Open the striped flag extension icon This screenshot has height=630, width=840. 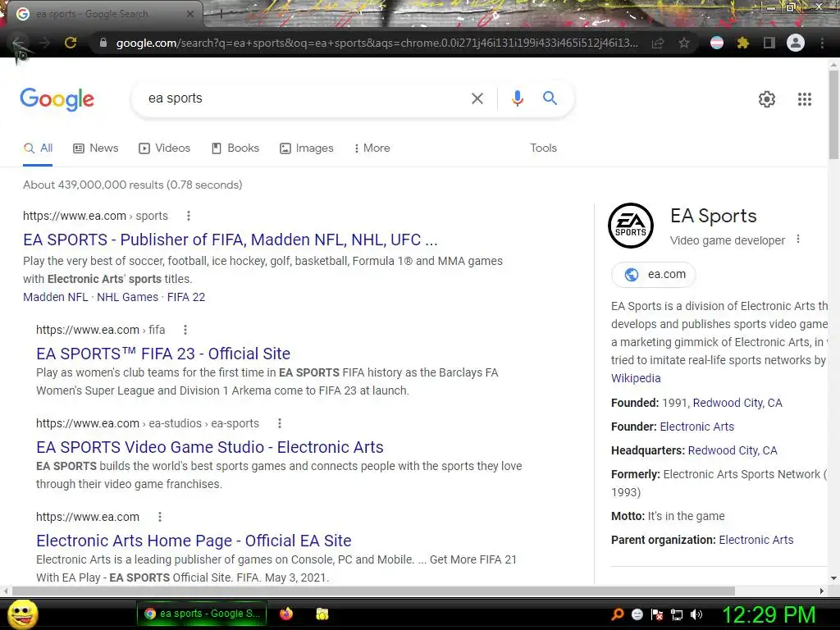pos(717,43)
